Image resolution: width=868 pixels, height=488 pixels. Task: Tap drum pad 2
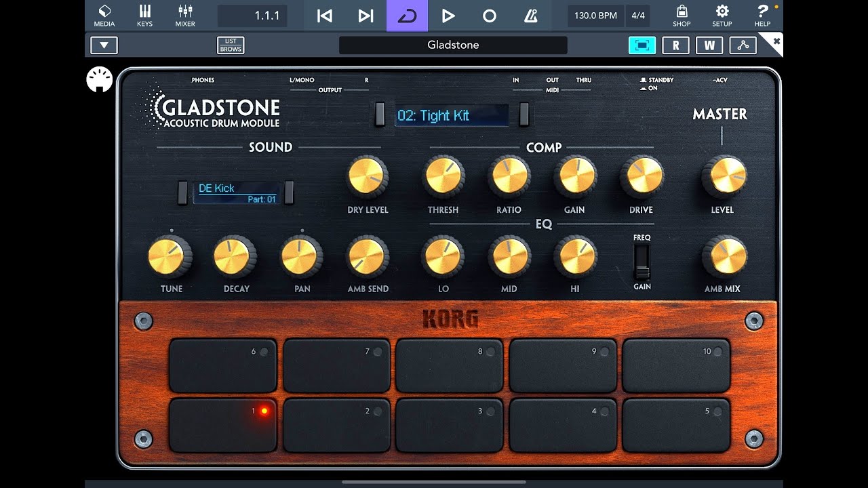(336, 425)
